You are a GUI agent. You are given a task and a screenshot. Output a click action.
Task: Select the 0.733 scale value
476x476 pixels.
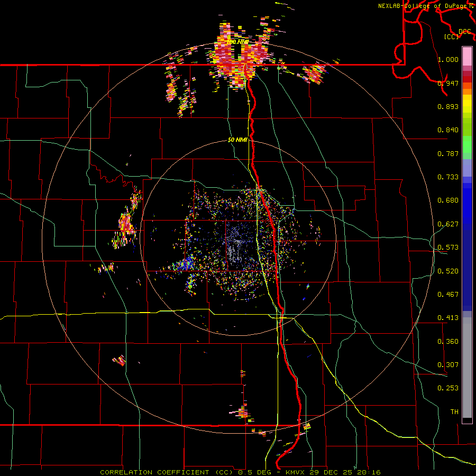click(448, 177)
